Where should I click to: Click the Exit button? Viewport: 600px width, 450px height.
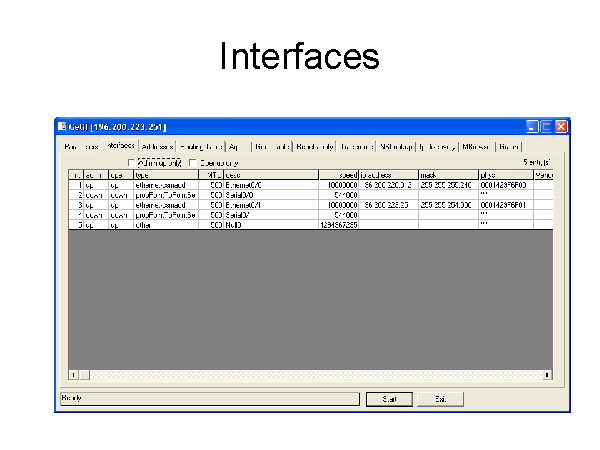coord(439,399)
